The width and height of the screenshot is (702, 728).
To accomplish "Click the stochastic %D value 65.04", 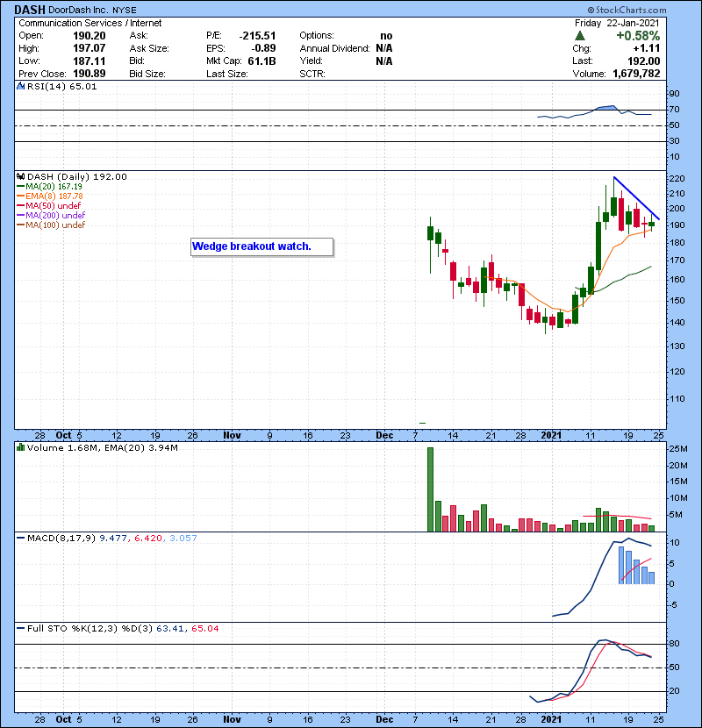I will pyautogui.click(x=204, y=629).
